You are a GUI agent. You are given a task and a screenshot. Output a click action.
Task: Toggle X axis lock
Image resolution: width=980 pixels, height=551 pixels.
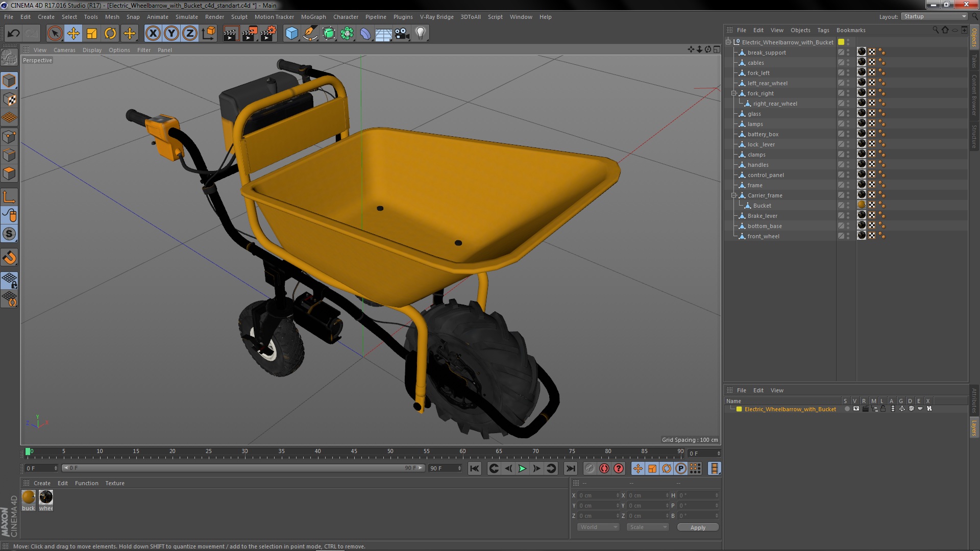153,34
